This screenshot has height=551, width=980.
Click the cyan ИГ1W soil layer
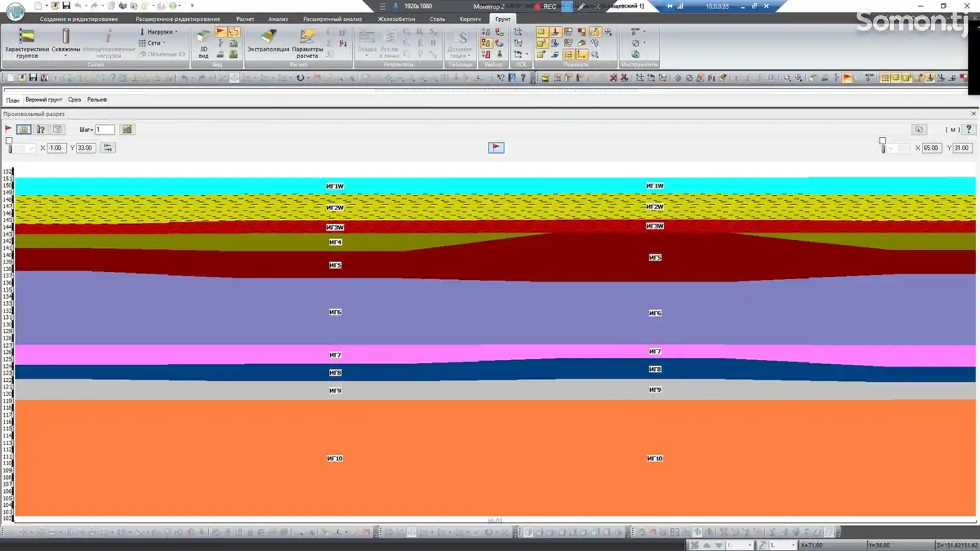pos(495,186)
